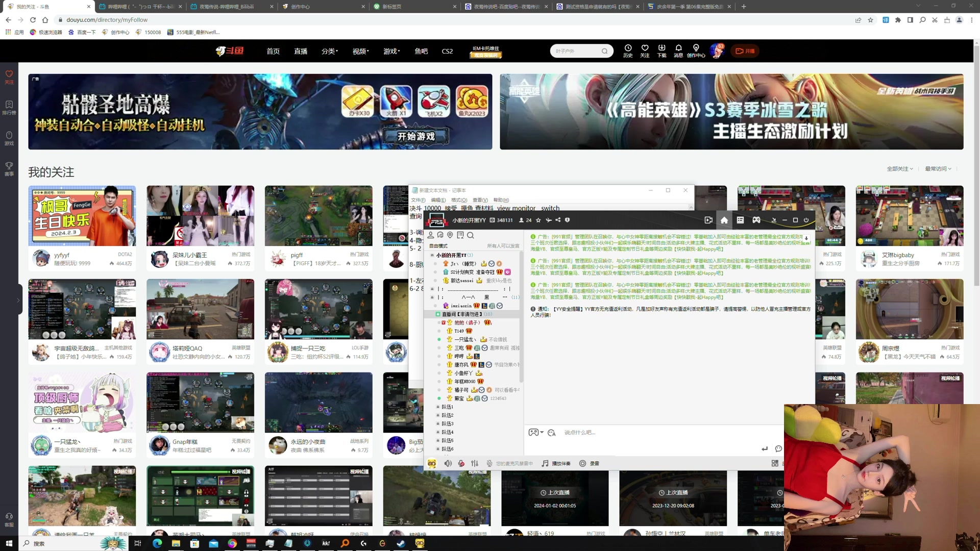Open the 最常访问 sort dropdown
980x551 pixels.
938,169
